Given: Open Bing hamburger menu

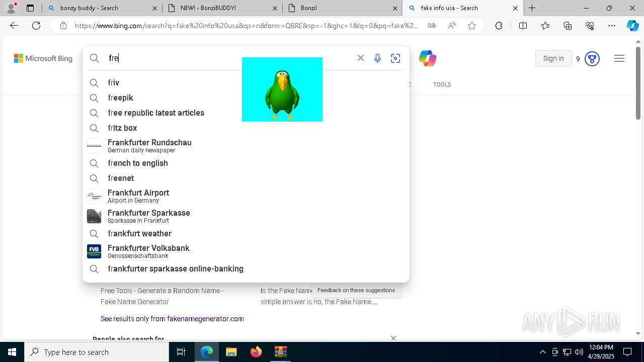Looking at the screenshot, I should click(x=619, y=59).
